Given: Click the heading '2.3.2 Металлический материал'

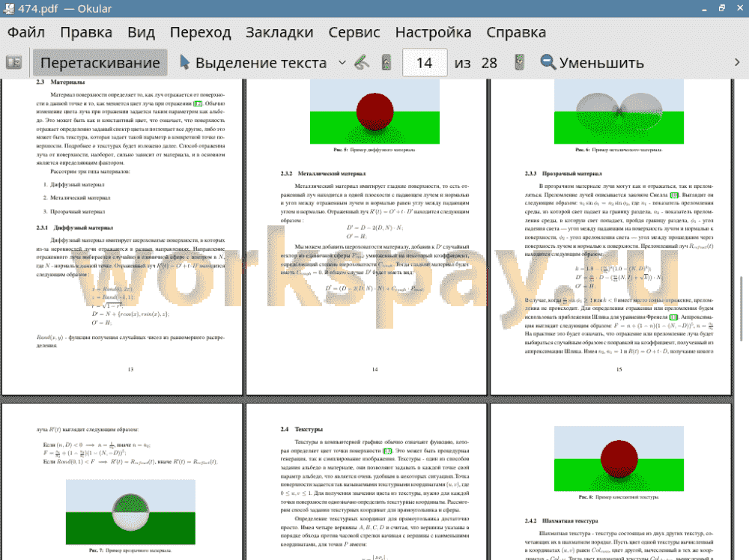Looking at the screenshot, I should coord(323,173).
